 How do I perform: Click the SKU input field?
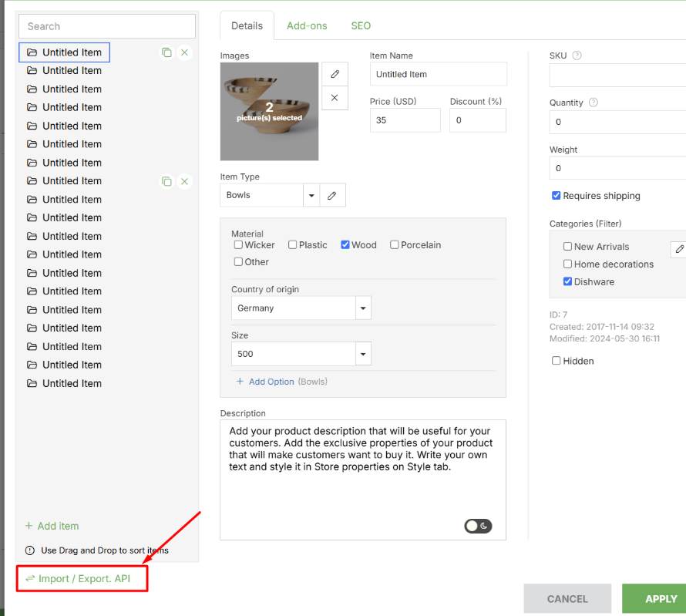coord(617,76)
